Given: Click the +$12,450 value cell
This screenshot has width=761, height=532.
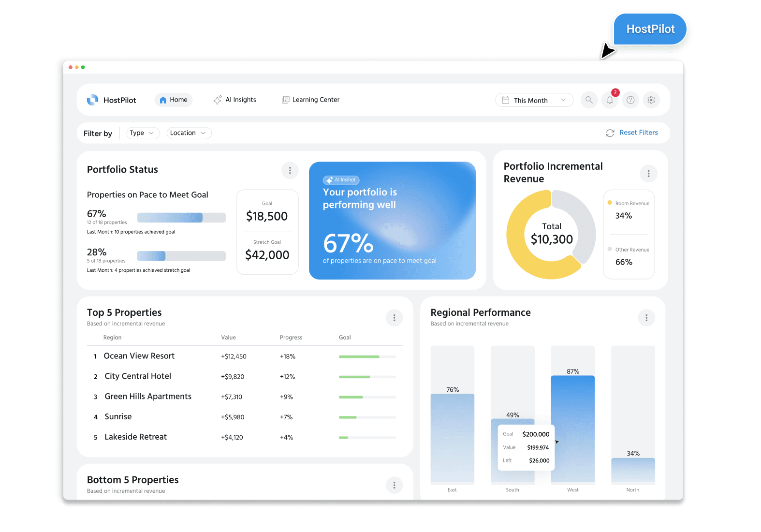Looking at the screenshot, I should (x=234, y=356).
